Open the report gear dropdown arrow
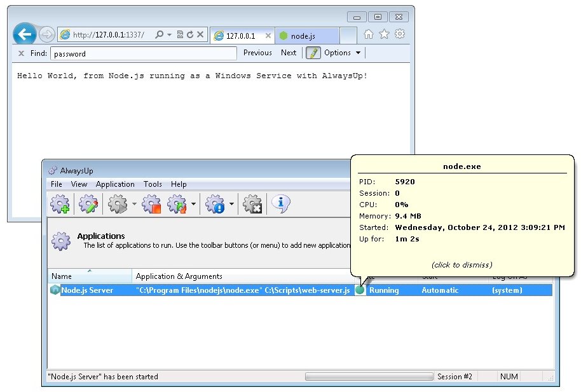 [231, 204]
